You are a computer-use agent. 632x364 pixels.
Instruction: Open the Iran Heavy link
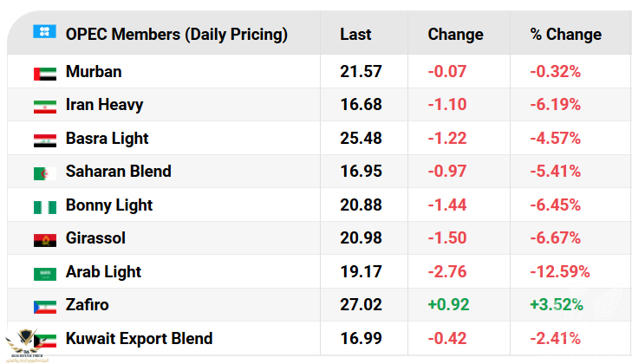point(104,105)
